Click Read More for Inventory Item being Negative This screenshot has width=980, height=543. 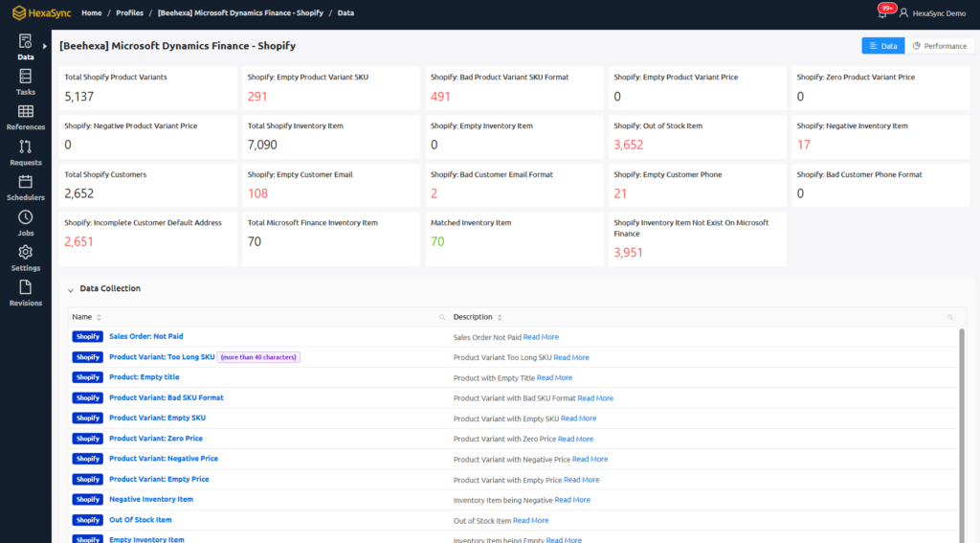572,499
